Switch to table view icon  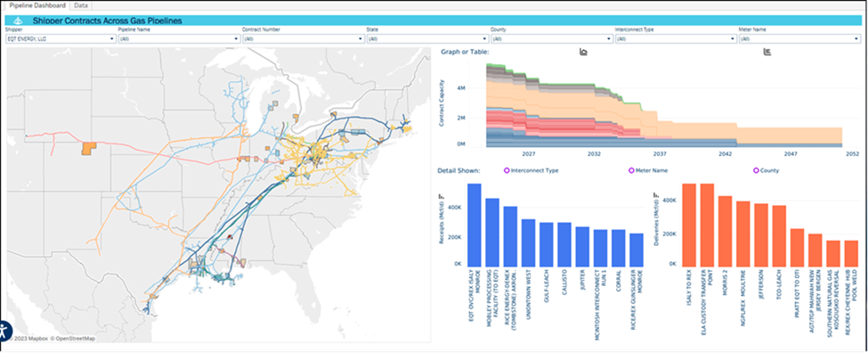pyautogui.click(x=767, y=52)
